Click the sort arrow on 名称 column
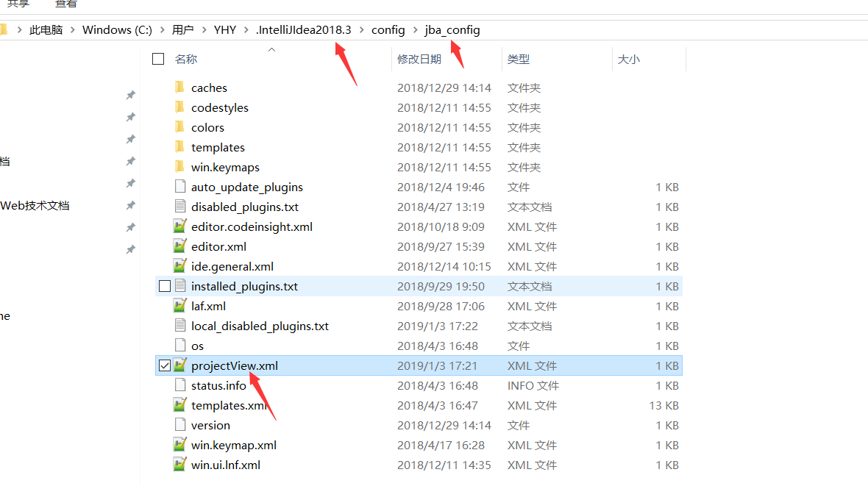868x486 pixels. 271,48
